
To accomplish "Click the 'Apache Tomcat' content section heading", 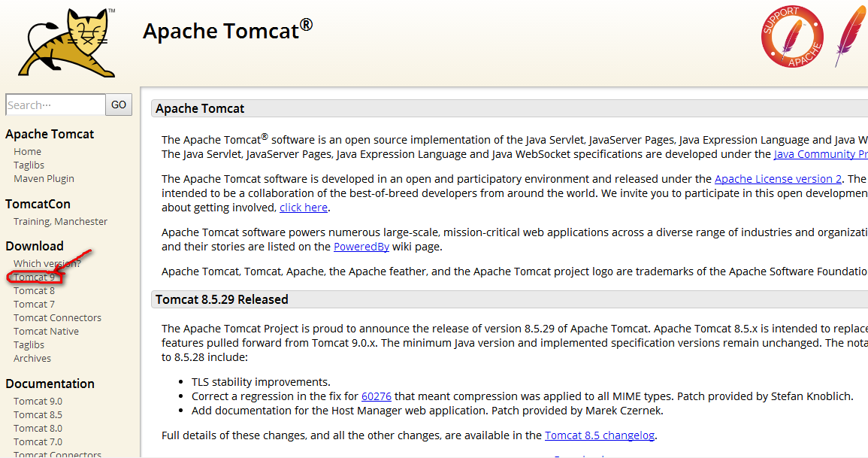I will click(200, 108).
